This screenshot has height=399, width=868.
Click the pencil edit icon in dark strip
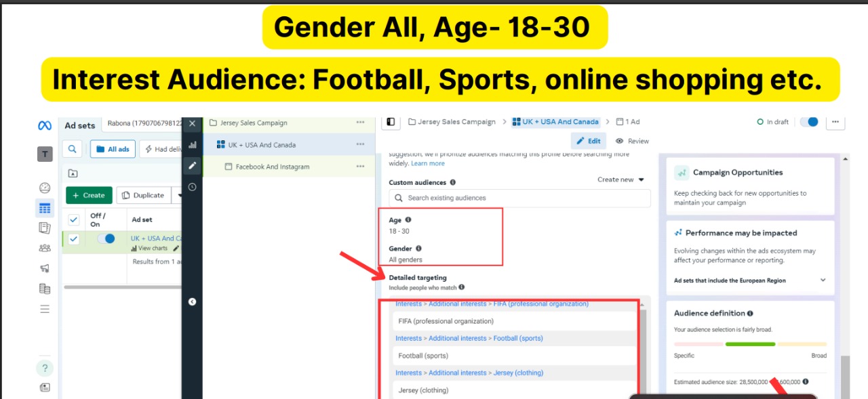[193, 165]
